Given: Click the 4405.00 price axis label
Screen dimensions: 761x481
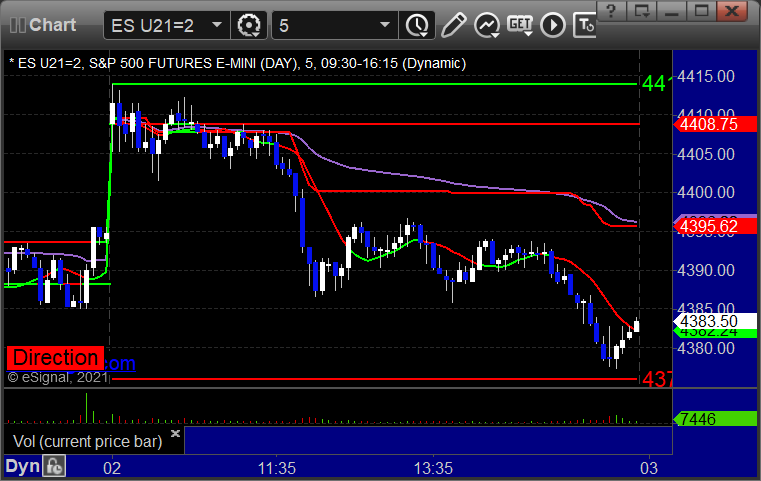Looking at the screenshot, I should pyautogui.click(x=706, y=154).
